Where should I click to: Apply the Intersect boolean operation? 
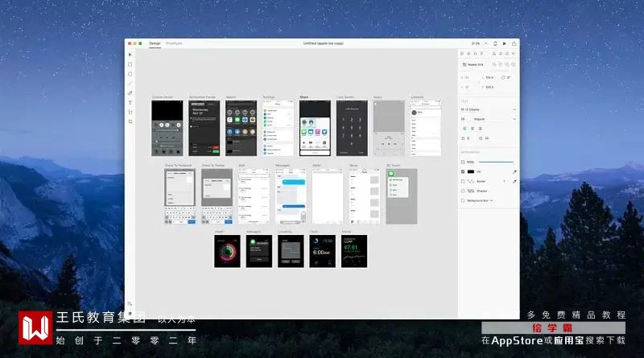click(507, 64)
